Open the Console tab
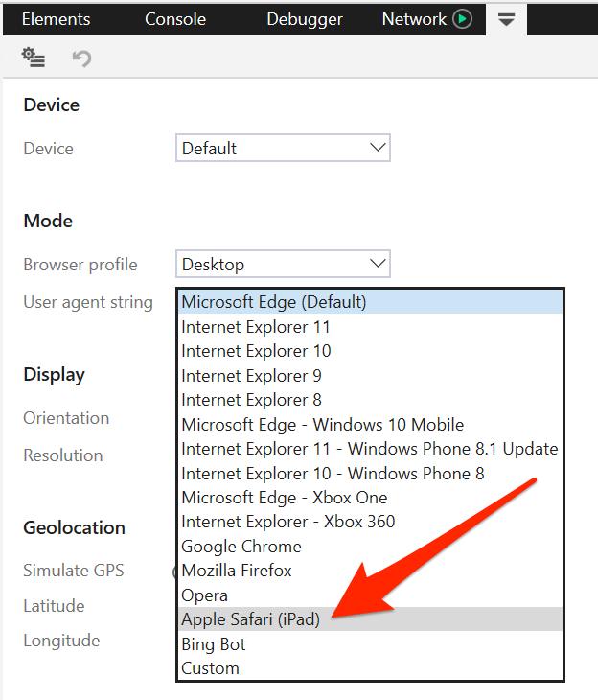The height and width of the screenshot is (700, 598). tap(174, 19)
